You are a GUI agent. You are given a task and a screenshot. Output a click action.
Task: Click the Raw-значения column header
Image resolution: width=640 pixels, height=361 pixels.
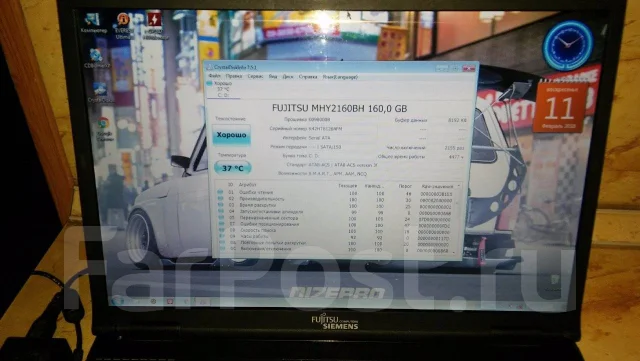[x=437, y=186]
